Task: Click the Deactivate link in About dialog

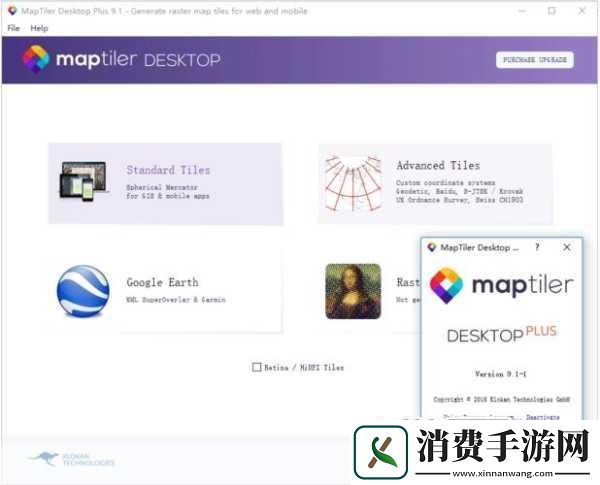Action: click(543, 417)
